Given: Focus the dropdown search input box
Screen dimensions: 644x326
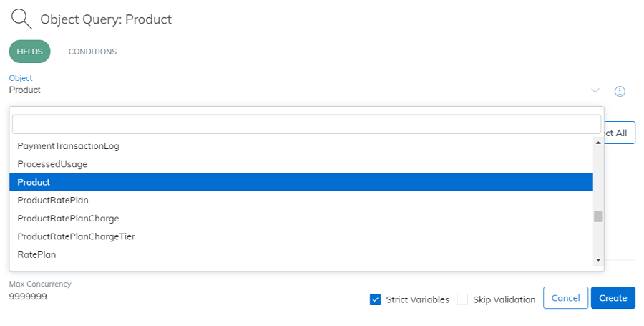Looking at the screenshot, I should (306, 124).
